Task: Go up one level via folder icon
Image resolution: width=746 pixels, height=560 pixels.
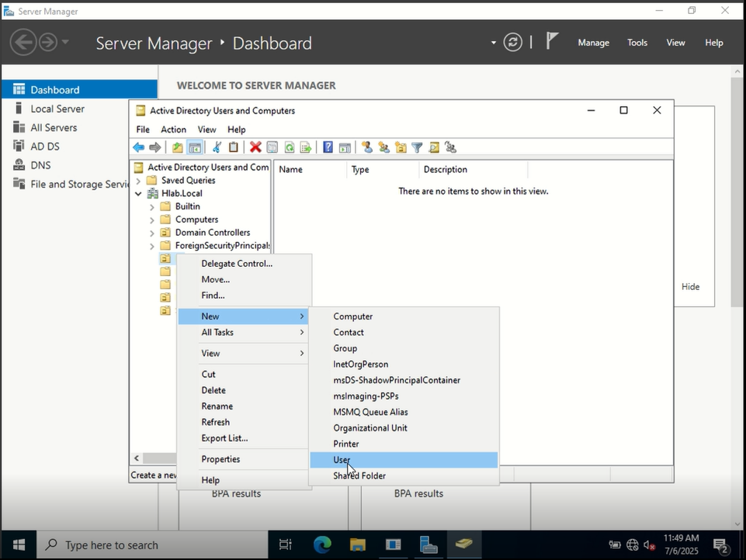Action: coord(178,147)
